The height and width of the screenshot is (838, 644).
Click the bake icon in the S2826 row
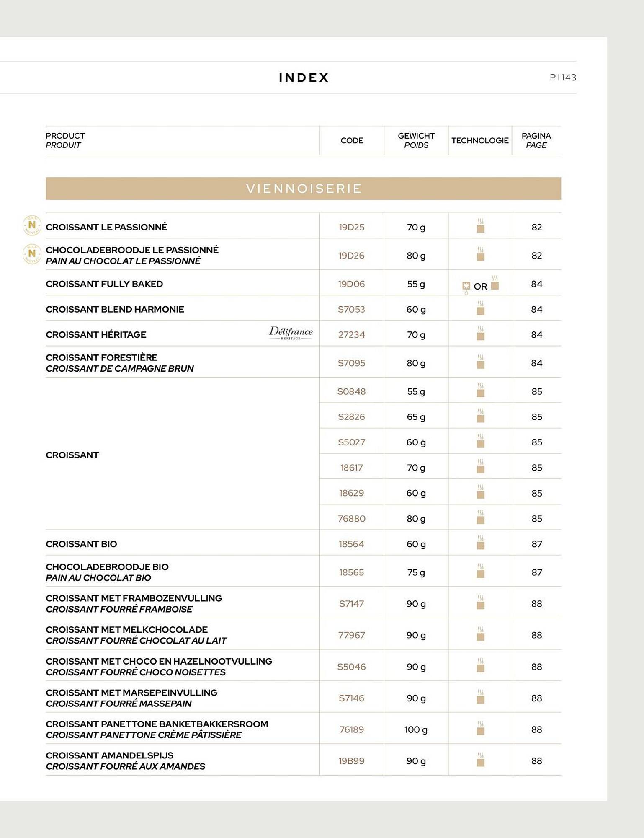tap(481, 416)
